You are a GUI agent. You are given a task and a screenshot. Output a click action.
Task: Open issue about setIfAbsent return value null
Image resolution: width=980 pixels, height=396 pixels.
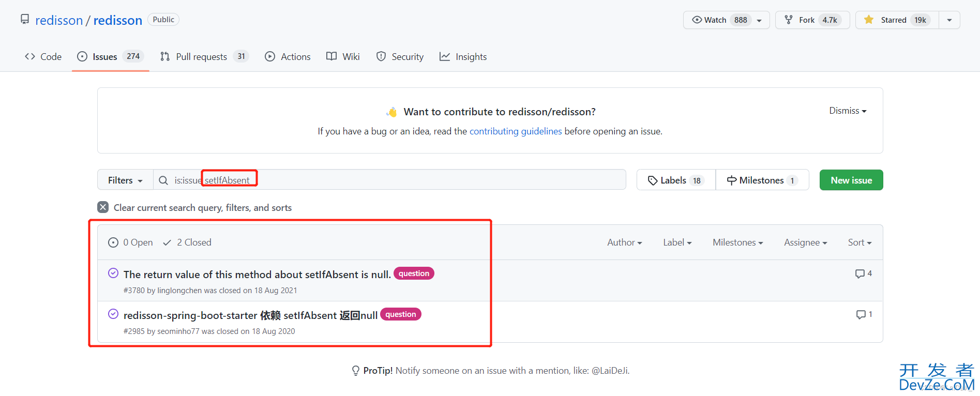coord(257,275)
